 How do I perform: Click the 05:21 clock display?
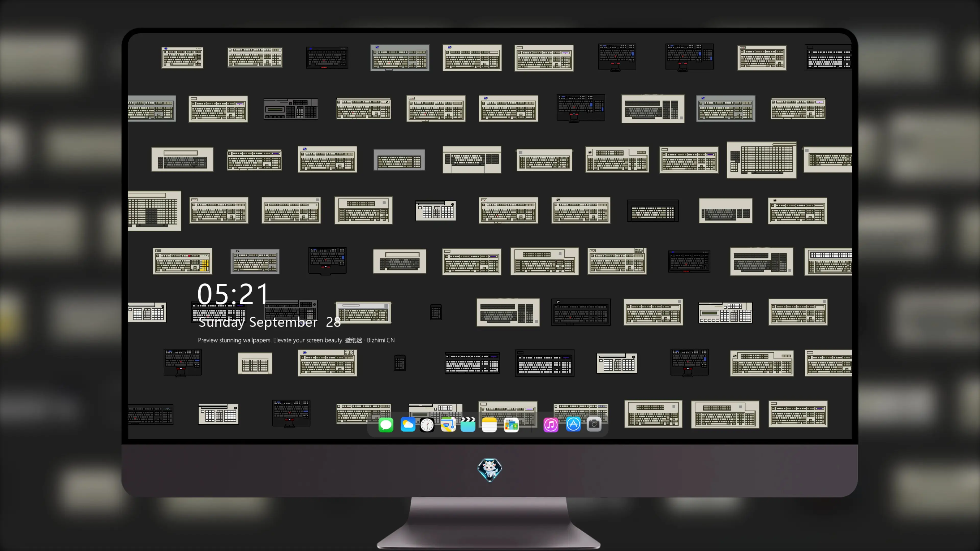233,294
